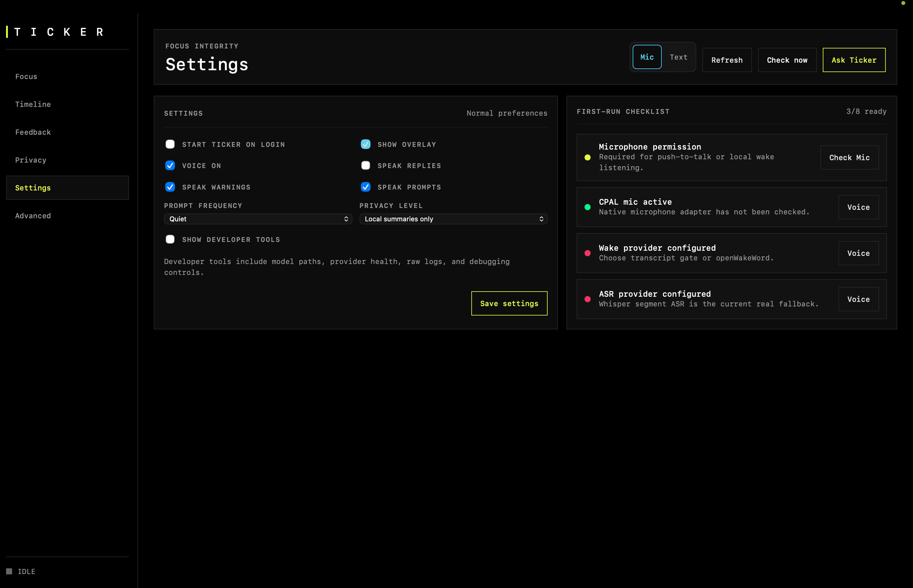Image resolution: width=913 pixels, height=588 pixels.
Task: Click the 'Required for push-to-talk' description
Action: 686,162
